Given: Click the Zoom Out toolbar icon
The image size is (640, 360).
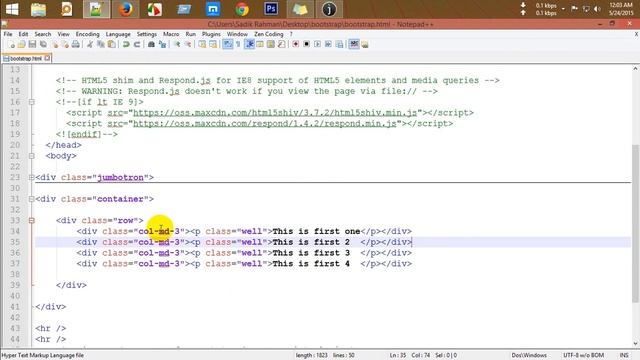Looking at the screenshot, I should point(187,44).
